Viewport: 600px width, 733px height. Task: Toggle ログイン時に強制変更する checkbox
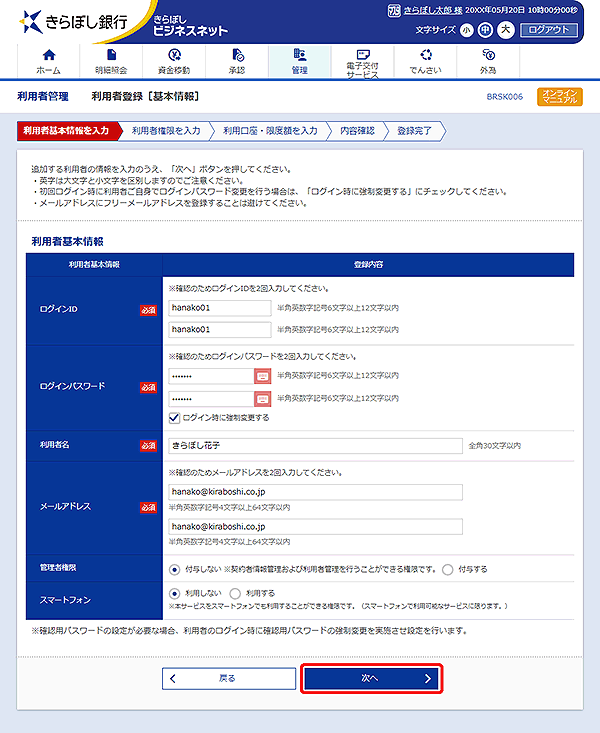(x=175, y=418)
